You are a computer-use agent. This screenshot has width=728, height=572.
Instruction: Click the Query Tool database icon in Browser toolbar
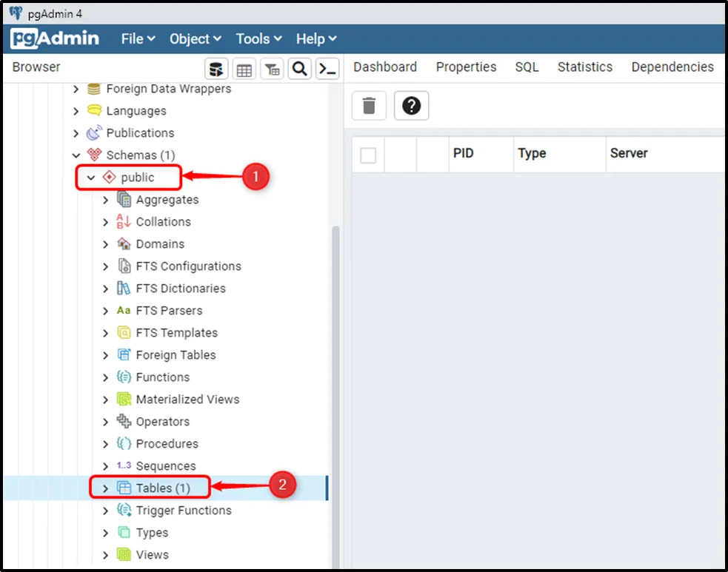click(x=216, y=69)
